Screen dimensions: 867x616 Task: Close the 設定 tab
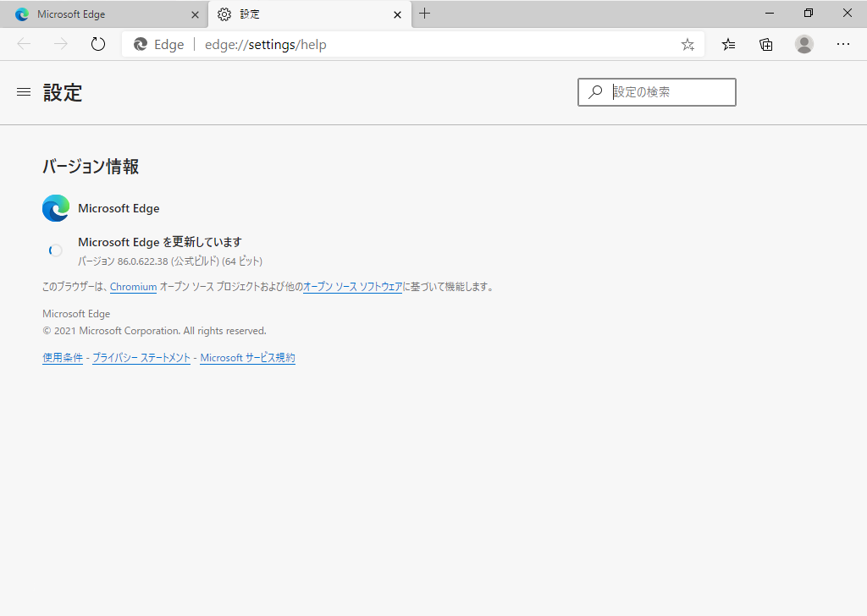pyautogui.click(x=397, y=15)
